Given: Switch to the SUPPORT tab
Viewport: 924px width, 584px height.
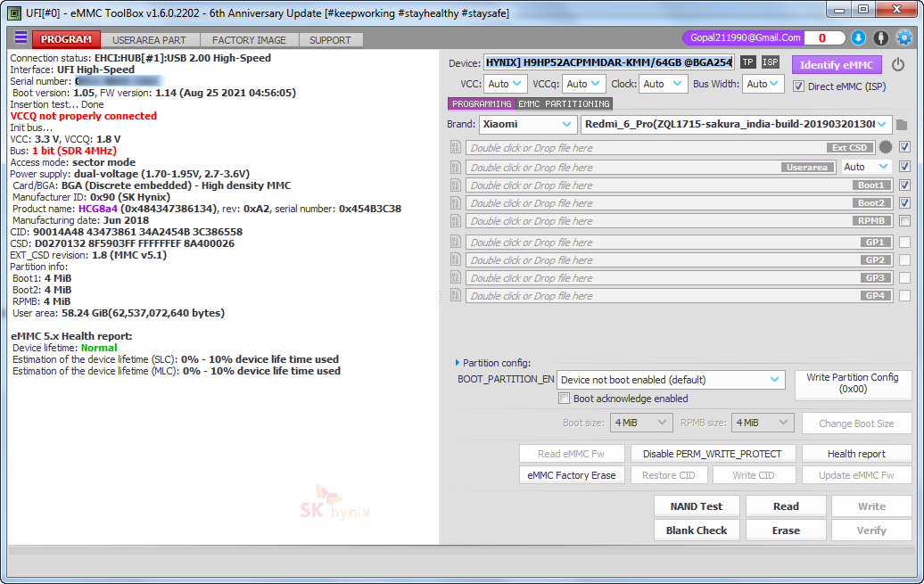Looking at the screenshot, I should pos(330,40).
